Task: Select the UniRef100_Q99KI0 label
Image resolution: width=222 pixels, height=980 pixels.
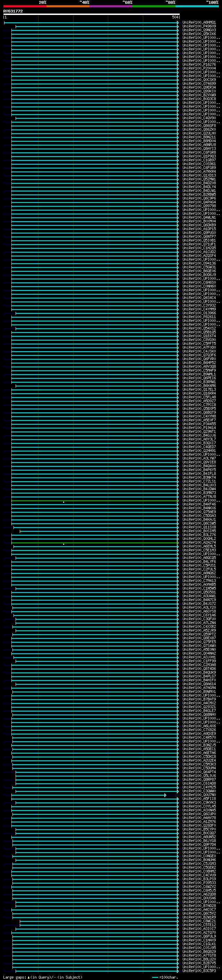Action: 199,91
